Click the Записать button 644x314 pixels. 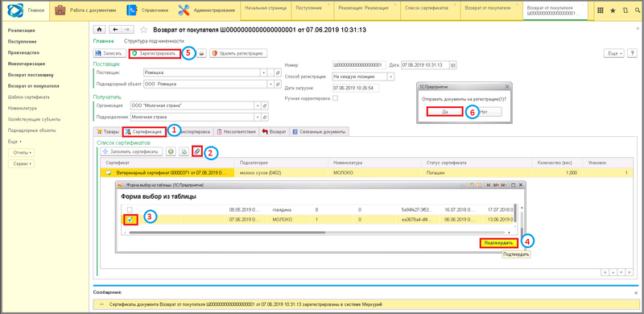tap(109, 53)
